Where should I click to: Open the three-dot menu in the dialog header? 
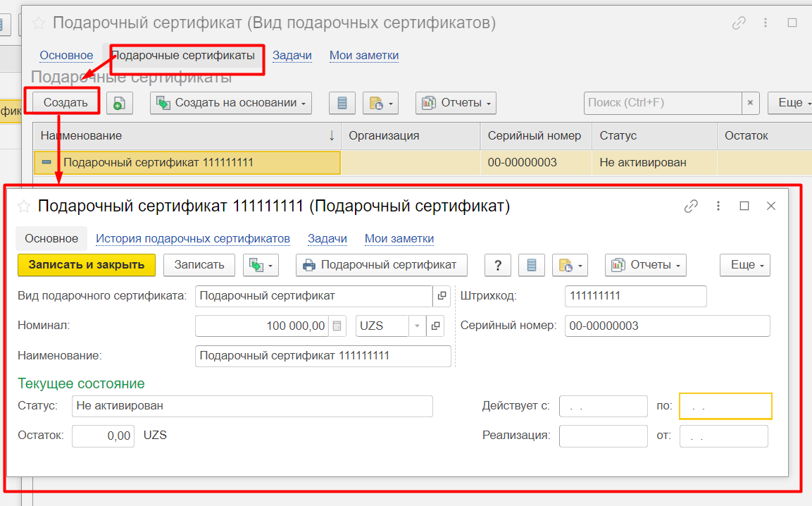718,206
